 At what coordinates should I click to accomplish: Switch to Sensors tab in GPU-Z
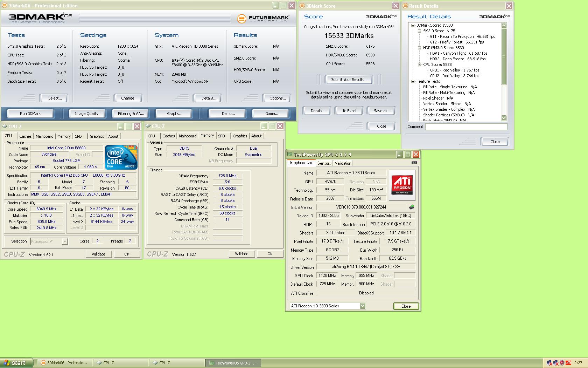pos(324,163)
